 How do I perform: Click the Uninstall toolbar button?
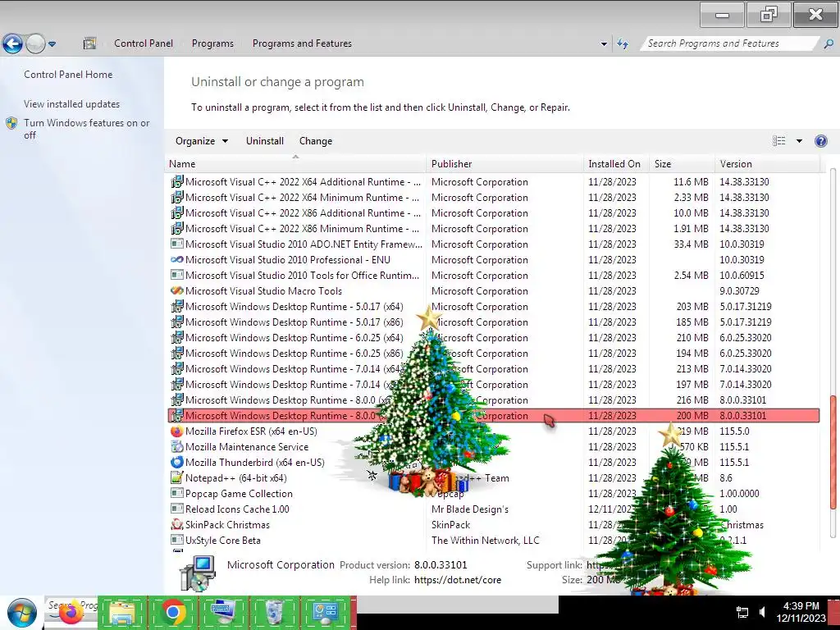[x=265, y=141]
